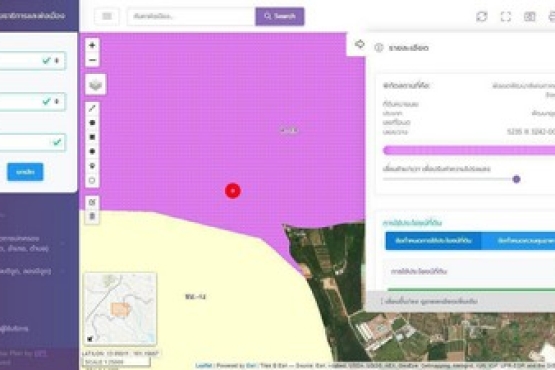The height and width of the screenshot is (370, 555).
Task: Open the second dropdown in left panel
Action: (32, 102)
